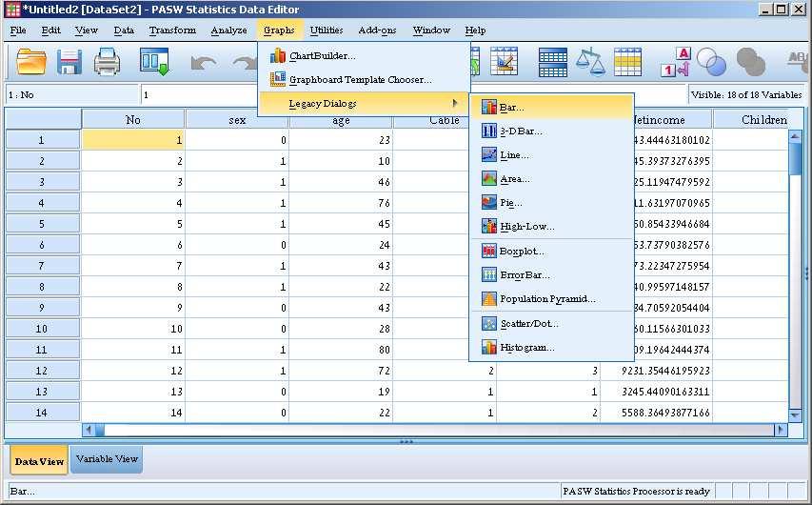Click the Bar chart icon in submenu
The image size is (812, 505).
click(489, 107)
